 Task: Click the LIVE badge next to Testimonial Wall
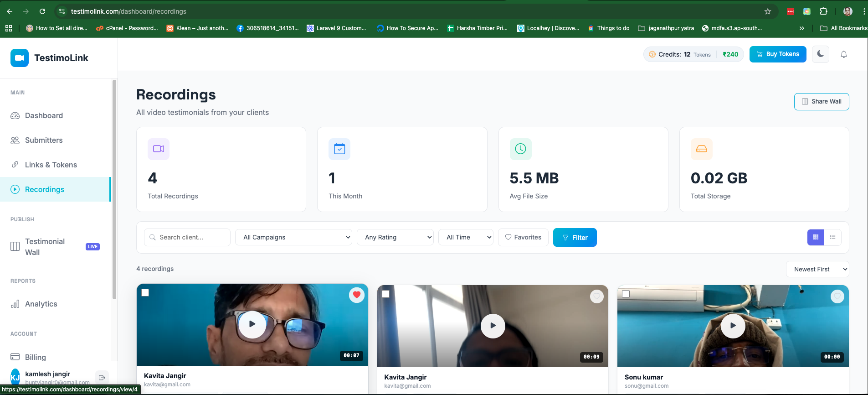[x=92, y=247]
